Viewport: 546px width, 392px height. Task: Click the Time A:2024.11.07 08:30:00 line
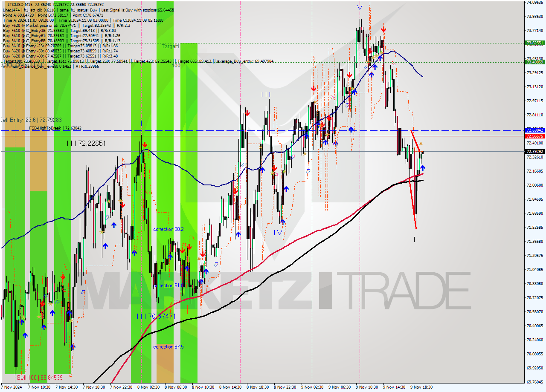pos(83,20)
